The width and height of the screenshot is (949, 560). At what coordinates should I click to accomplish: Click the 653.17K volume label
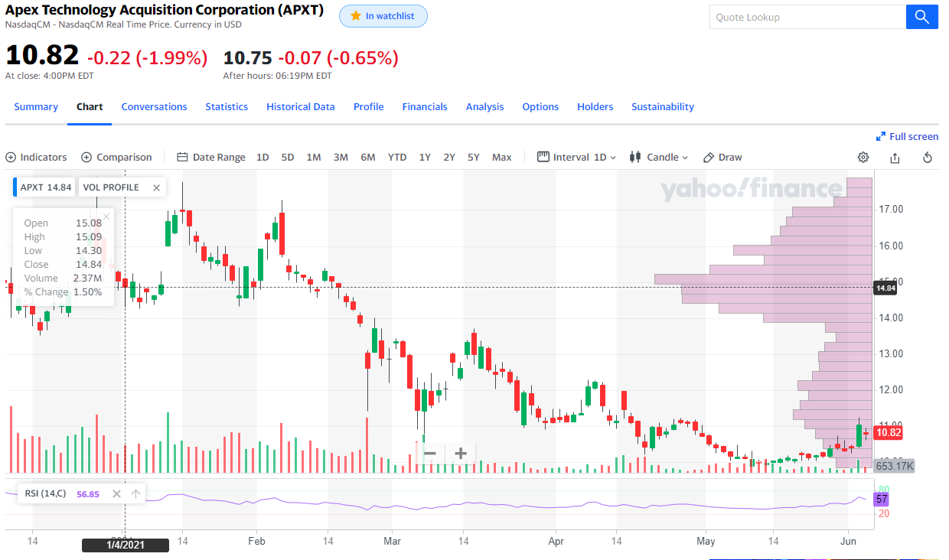tap(895, 466)
